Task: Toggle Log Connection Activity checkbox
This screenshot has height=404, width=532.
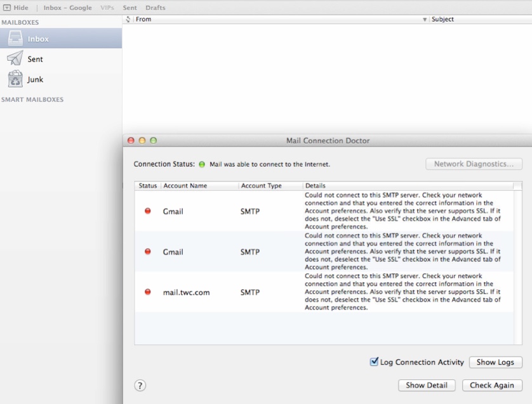Action: pos(374,362)
